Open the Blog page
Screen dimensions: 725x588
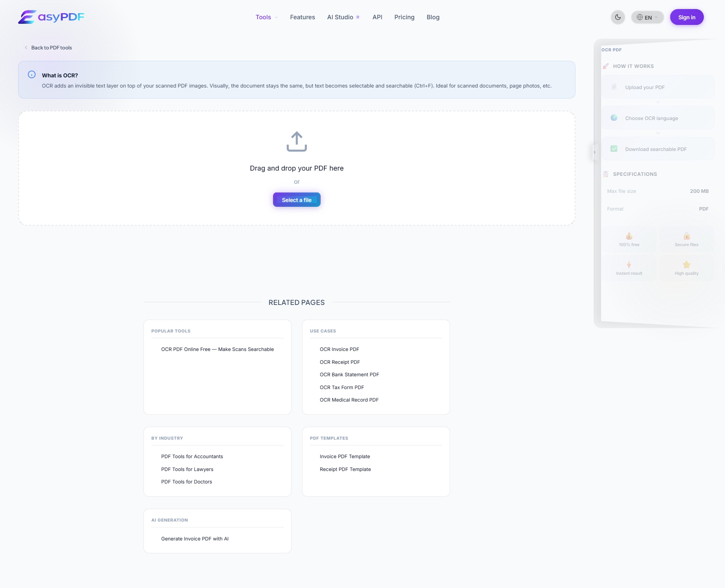pos(433,17)
